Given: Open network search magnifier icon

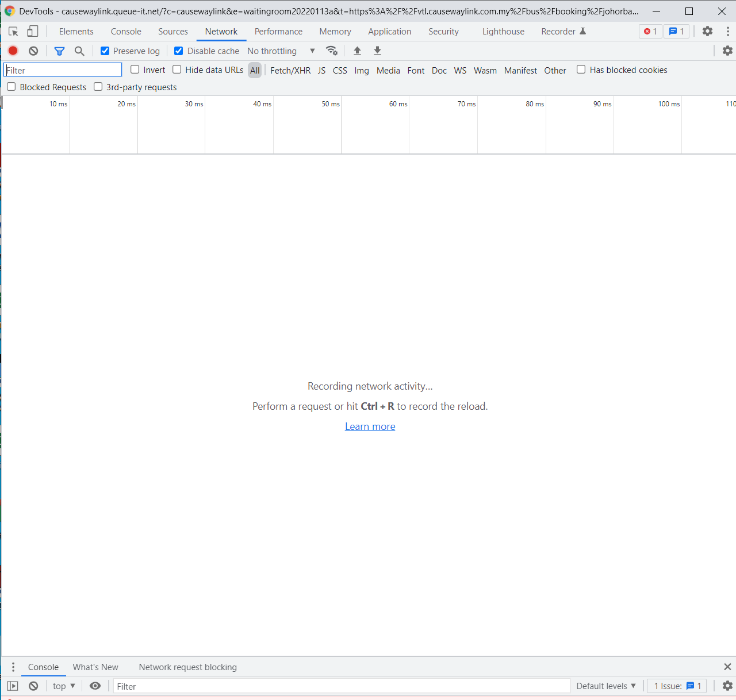Looking at the screenshot, I should (79, 51).
